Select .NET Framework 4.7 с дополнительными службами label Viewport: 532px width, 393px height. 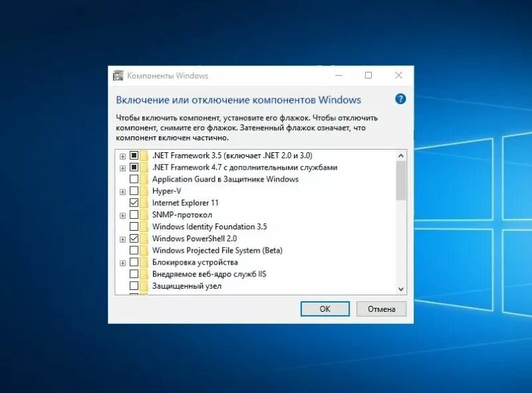245,168
